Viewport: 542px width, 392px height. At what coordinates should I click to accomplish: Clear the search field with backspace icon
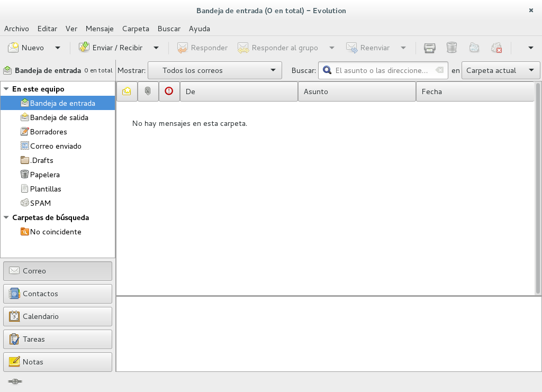click(x=440, y=70)
